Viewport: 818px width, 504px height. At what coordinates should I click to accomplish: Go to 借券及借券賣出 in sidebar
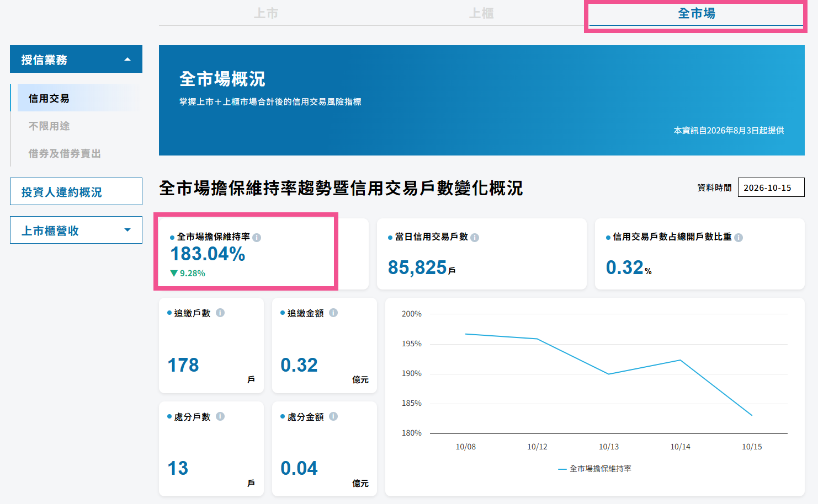[65, 153]
